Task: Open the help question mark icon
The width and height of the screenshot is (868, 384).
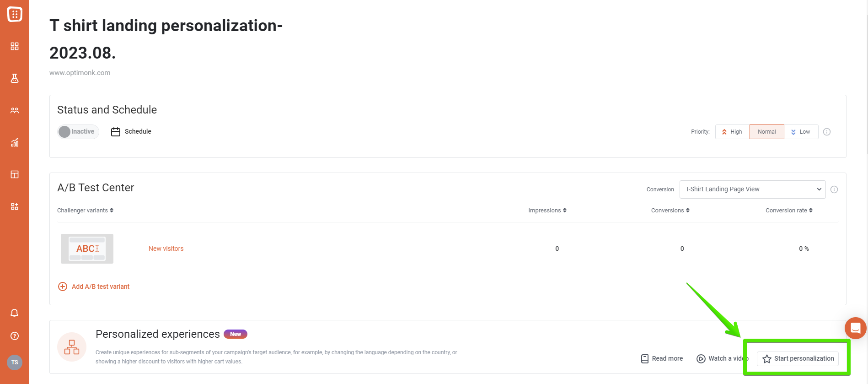Action: pyautogui.click(x=15, y=336)
